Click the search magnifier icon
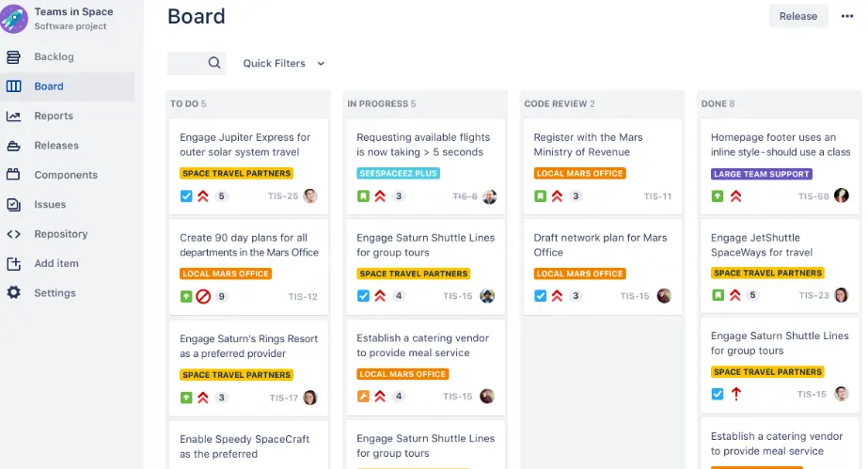Image resolution: width=868 pixels, height=469 pixels. [x=214, y=63]
